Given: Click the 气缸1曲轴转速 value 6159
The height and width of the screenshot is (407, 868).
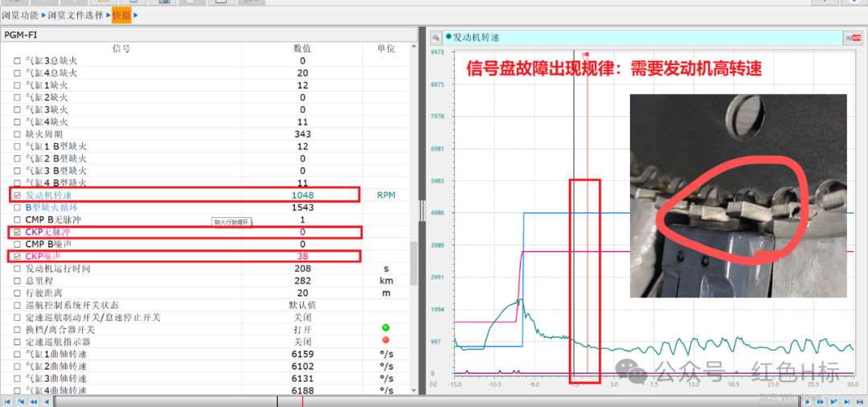Looking at the screenshot, I should pyautogui.click(x=302, y=355).
